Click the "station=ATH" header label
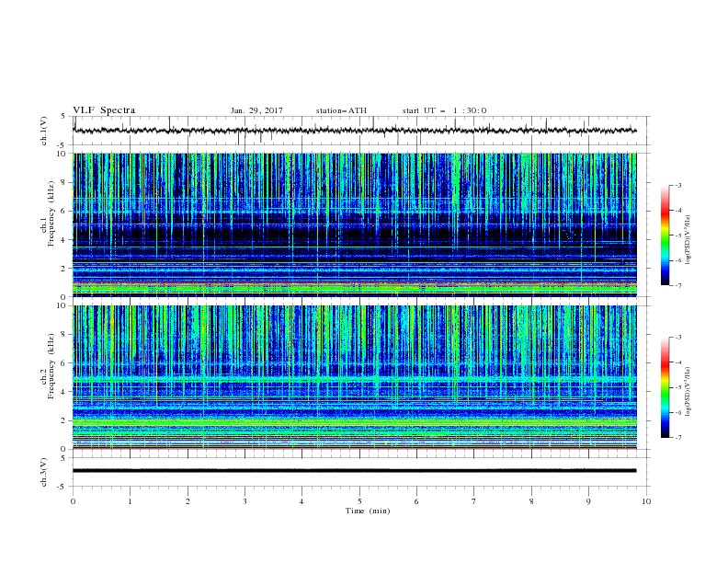Viewport: 728px width, 563px height. click(341, 110)
